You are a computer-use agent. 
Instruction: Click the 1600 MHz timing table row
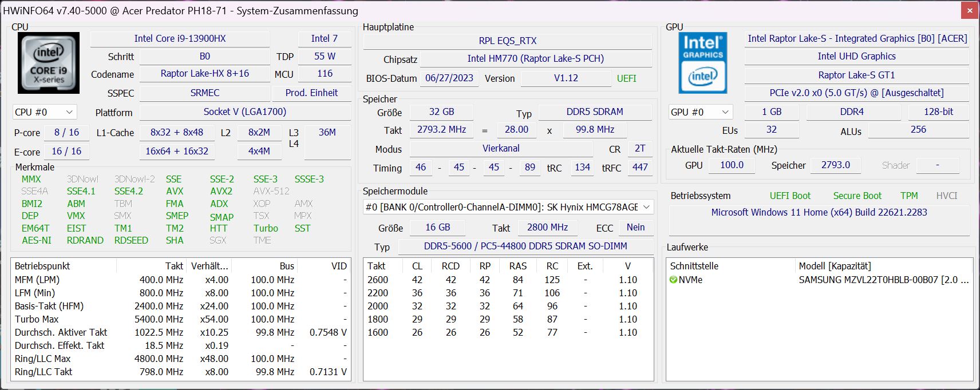pyautogui.click(x=508, y=332)
